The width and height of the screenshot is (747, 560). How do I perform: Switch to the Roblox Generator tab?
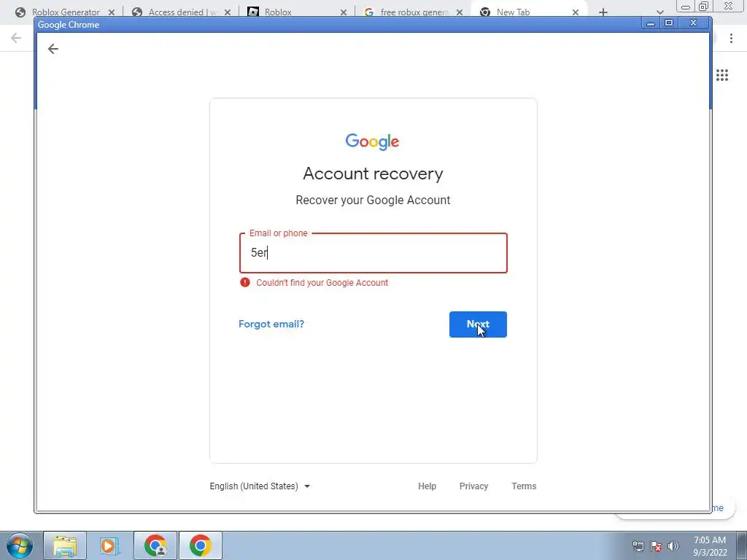coord(65,12)
